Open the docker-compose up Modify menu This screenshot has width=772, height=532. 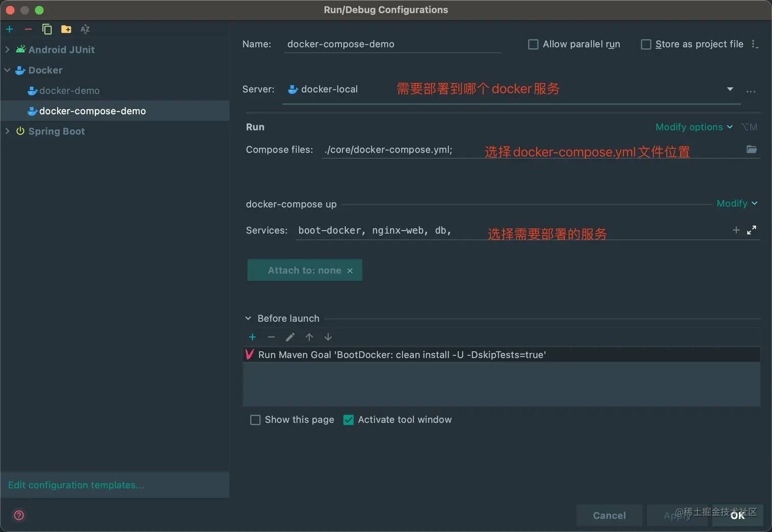click(737, 204)
